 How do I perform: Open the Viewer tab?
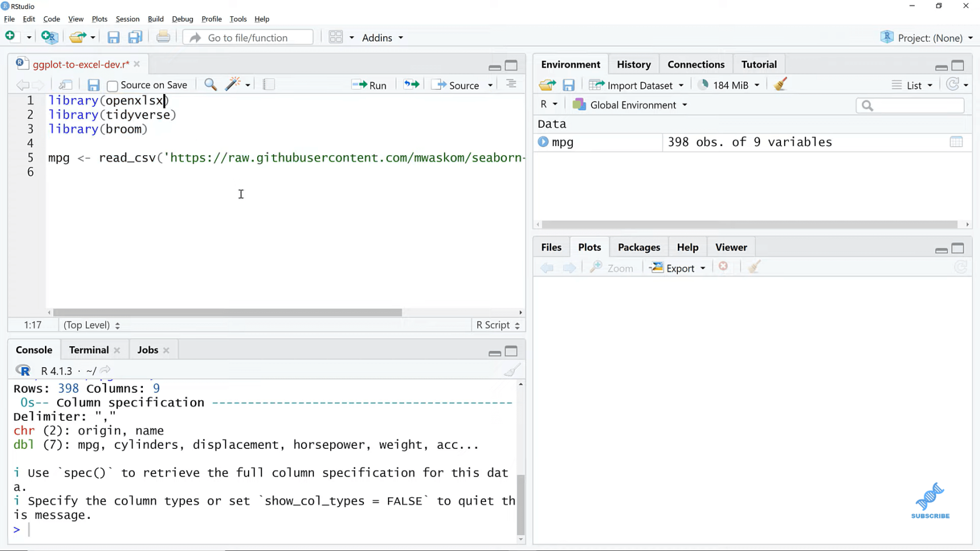pos(731,247)
